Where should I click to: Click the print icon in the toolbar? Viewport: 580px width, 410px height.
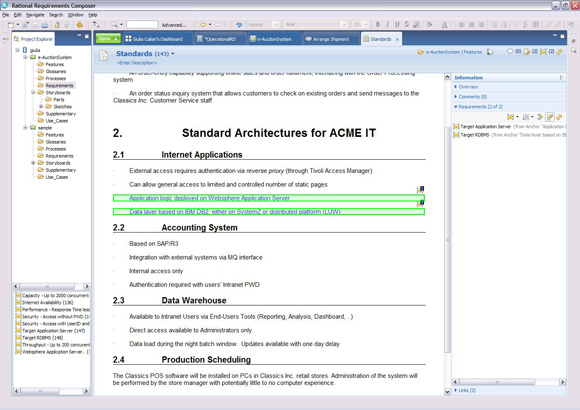(x=45, y=25)
